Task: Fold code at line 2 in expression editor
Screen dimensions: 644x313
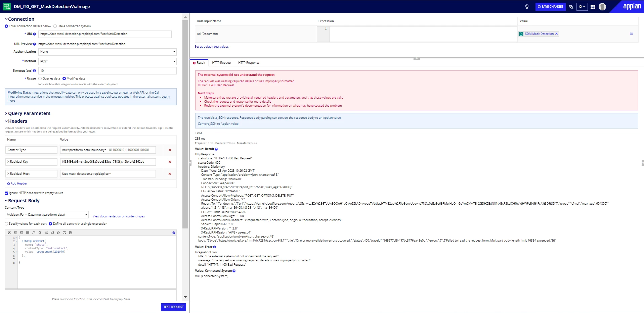Action: pyautogui.click(x=16, y=241)
